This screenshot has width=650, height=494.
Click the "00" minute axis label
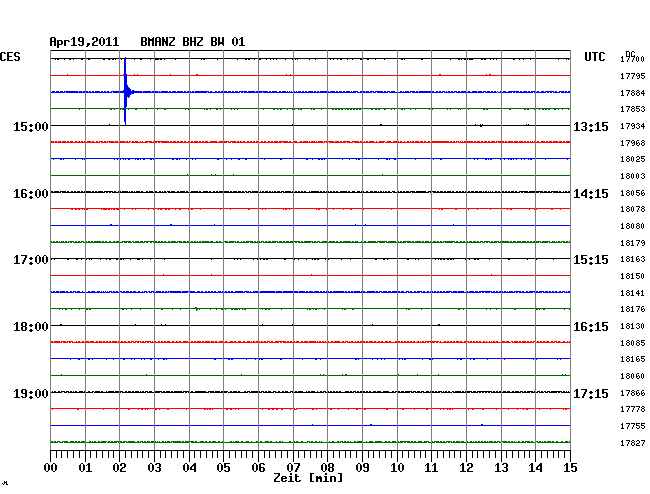pyautogui.click(x=51, y=468)
